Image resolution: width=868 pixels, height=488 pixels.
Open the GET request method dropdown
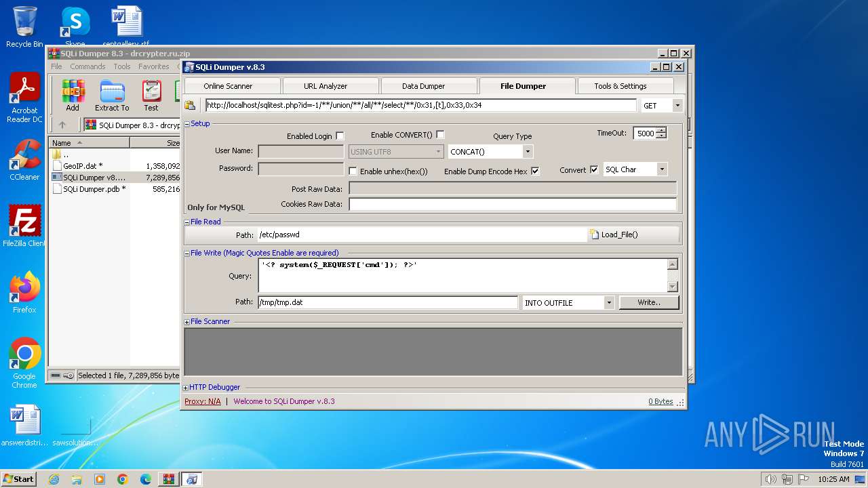[677, 106]
